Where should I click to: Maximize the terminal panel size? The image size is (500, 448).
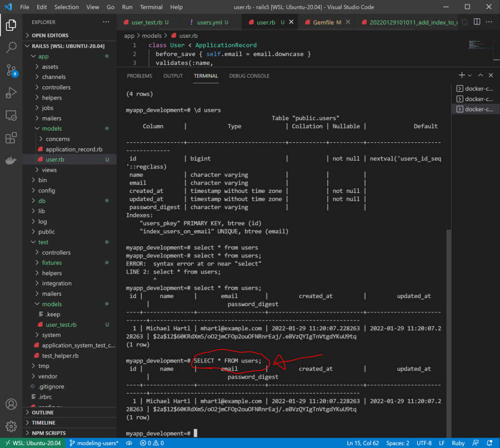(481, 75)
